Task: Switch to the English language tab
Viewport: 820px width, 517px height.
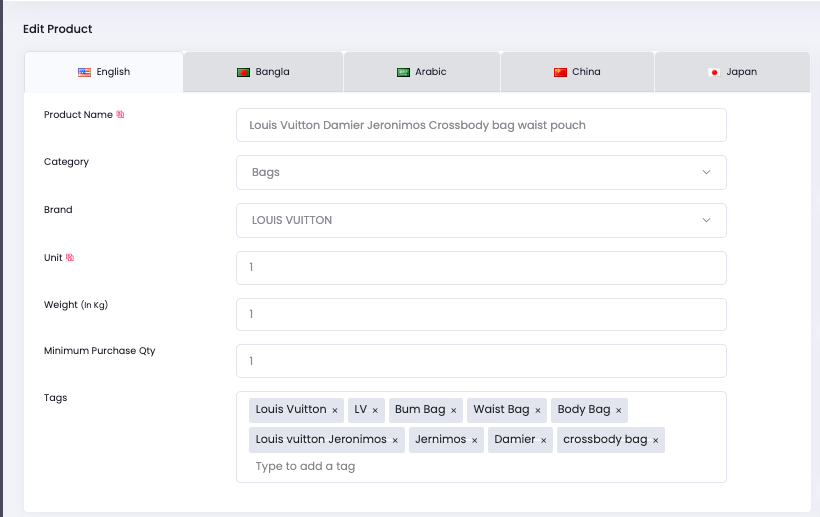Action: (x=104, y=72)
